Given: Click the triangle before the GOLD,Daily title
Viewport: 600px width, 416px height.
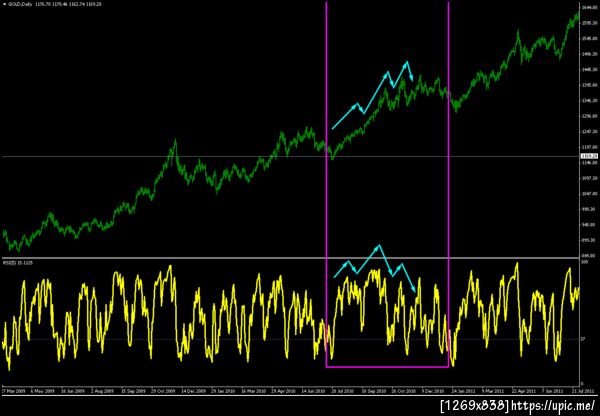Looking at the screenshot, I should click(5, 4).
